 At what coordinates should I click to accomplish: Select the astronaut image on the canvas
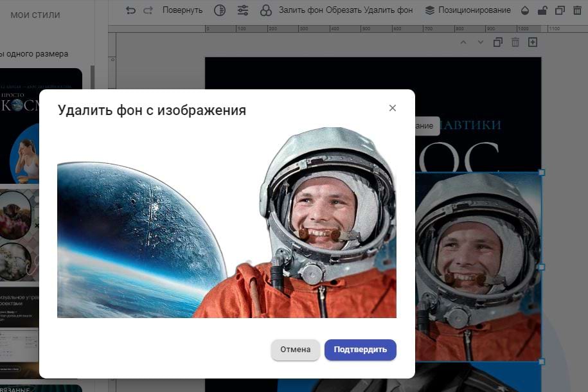tap(478, 266)
